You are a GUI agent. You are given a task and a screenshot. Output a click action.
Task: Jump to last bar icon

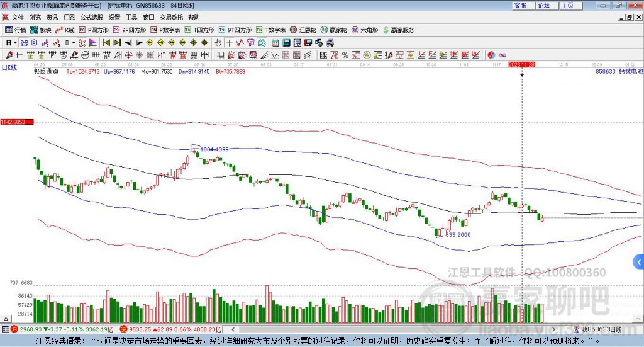(117, 43)
